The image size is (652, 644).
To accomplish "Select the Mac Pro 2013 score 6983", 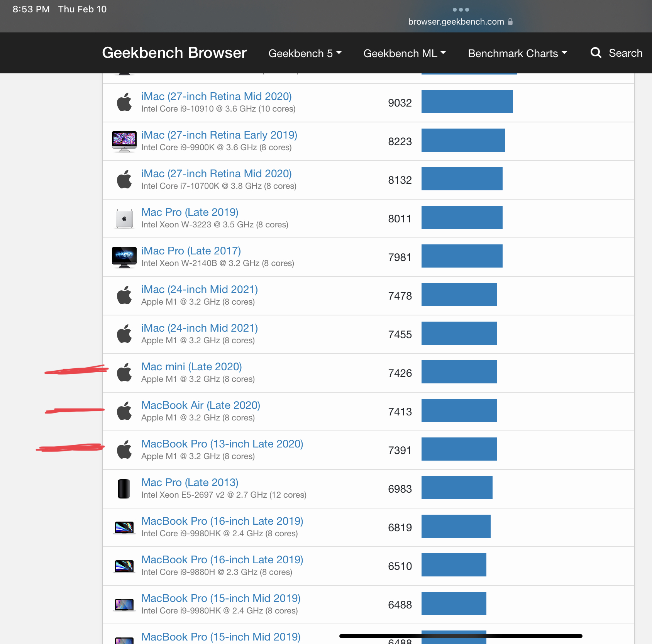I will click(400, 489).
